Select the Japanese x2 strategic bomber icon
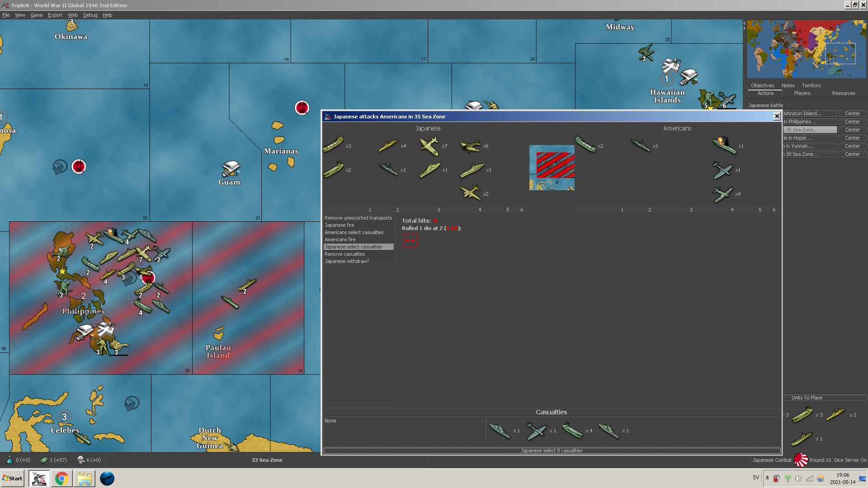This screenshot has height=488, width=868. click(x=471, y=193)
